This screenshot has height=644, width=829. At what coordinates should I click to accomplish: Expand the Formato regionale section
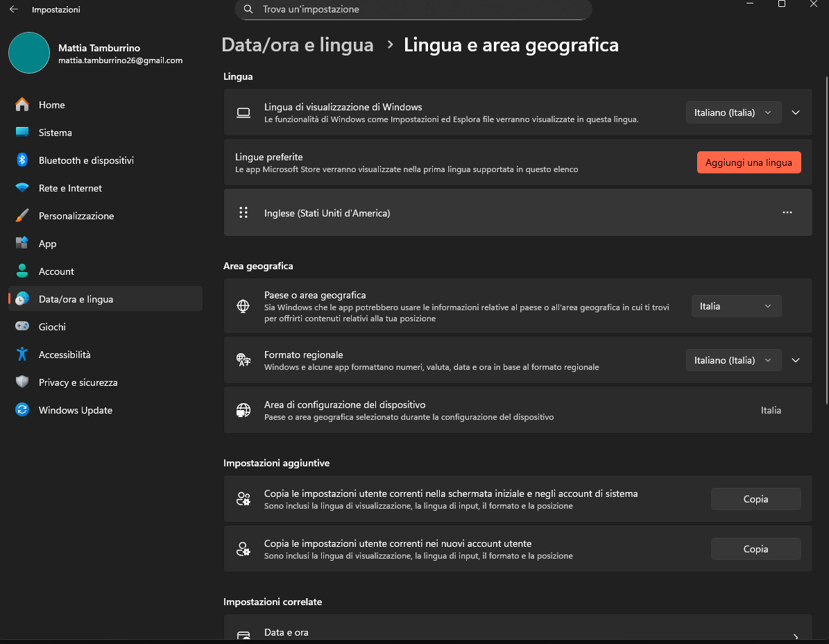click(x=796, y=360)
